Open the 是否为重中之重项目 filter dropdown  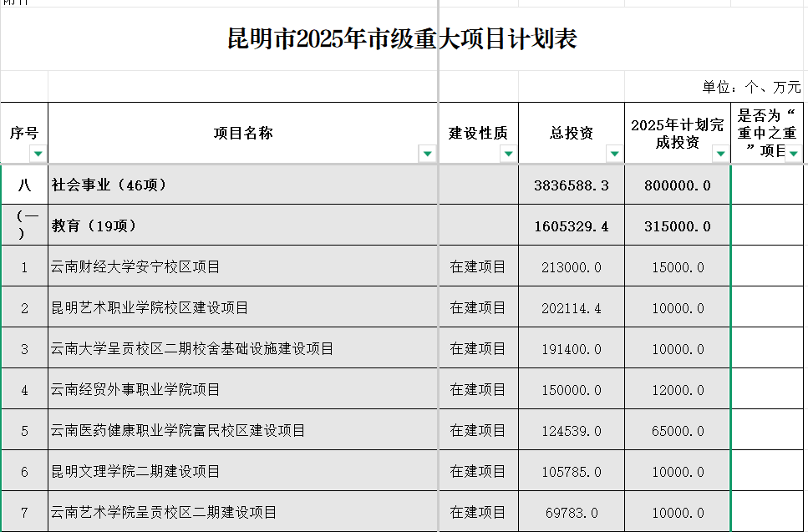tap(793, 153)
